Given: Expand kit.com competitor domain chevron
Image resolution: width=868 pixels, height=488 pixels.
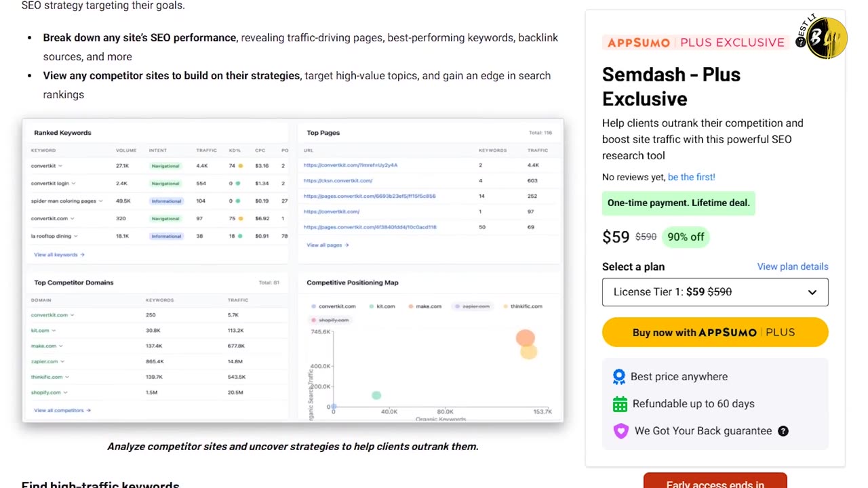Looking at the screenshot, I should click(x=54, y=331).
